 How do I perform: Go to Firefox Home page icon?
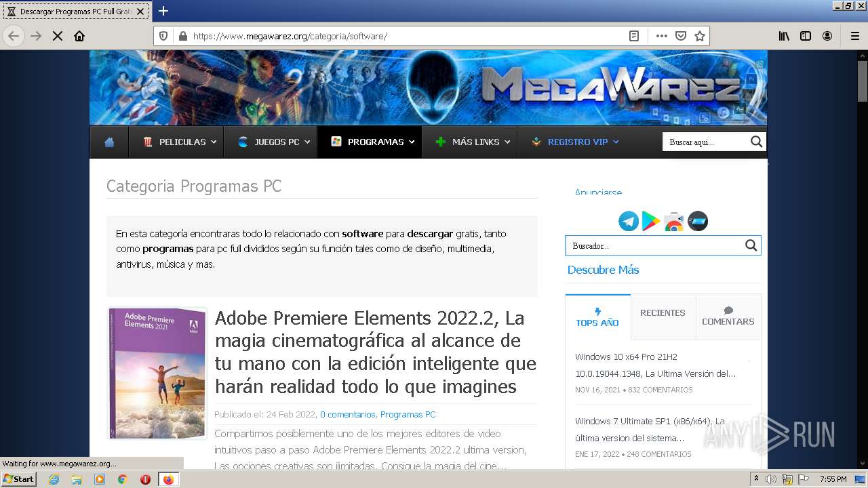coord(79,36)
